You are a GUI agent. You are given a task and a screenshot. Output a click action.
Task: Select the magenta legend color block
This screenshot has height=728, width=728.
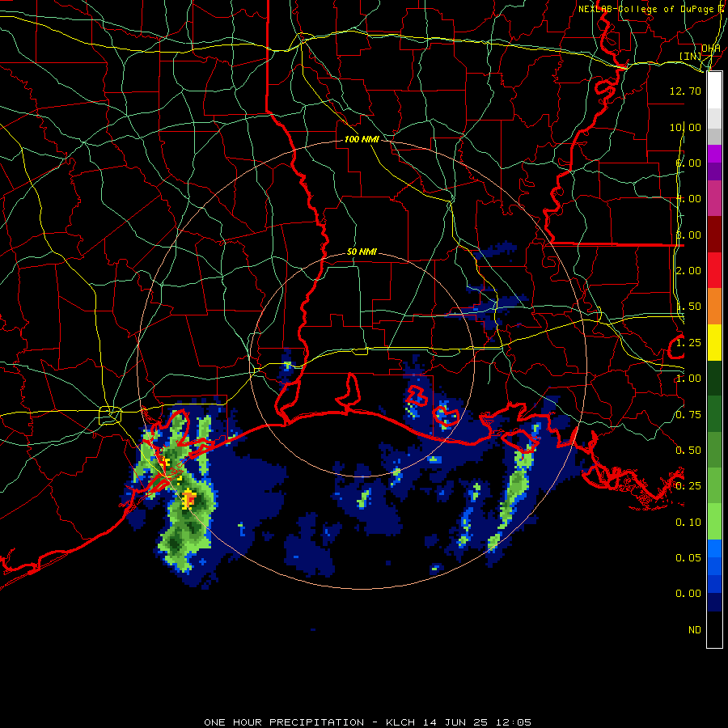(x=714, y=154)
